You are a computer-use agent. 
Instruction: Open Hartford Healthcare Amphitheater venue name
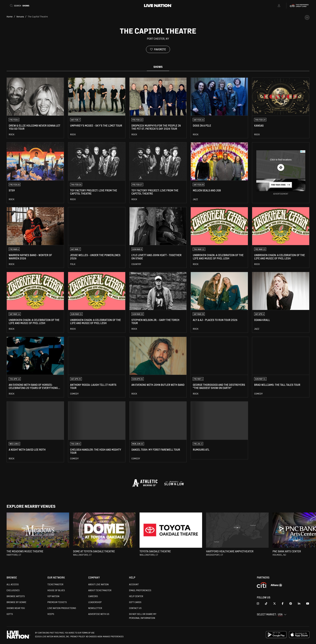coord(230,551)
